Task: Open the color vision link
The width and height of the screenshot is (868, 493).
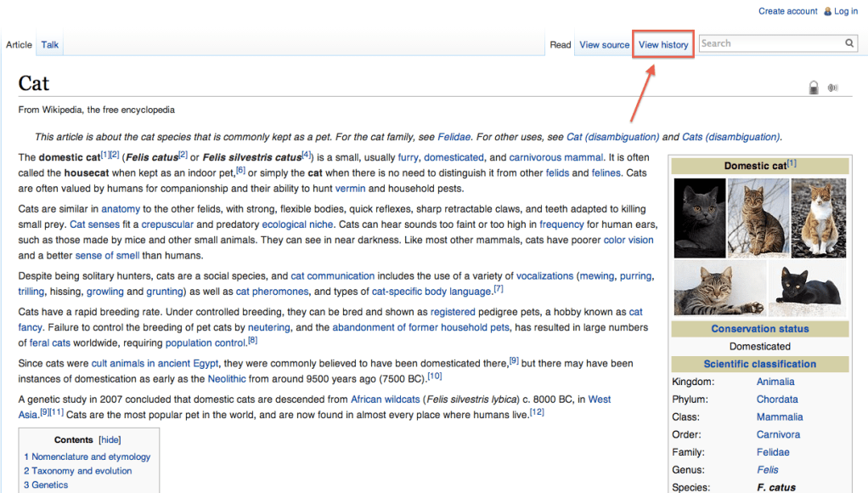Action: coord(628,240)
